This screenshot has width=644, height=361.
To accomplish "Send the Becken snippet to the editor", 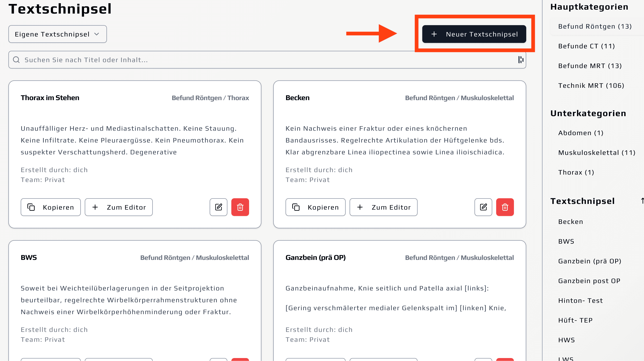I will (x=384, y=207).
